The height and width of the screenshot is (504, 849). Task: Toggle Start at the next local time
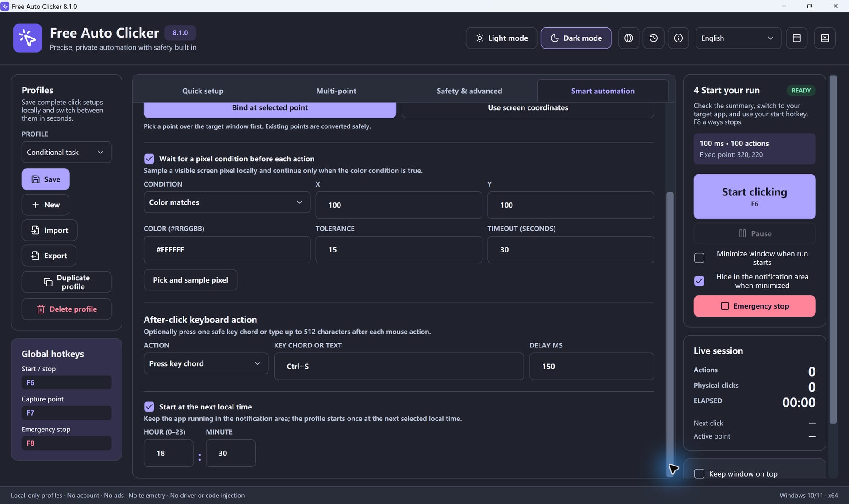tap(149, 407)
